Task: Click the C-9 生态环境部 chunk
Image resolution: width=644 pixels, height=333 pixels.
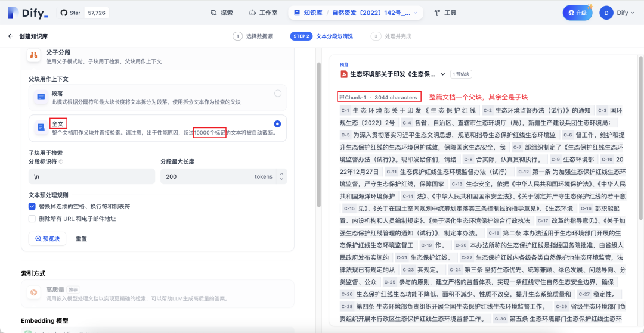Action: pos(572,160)
